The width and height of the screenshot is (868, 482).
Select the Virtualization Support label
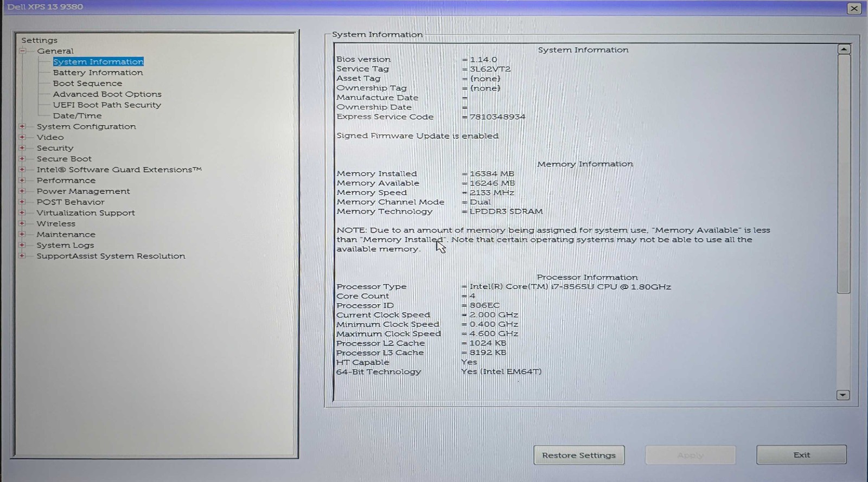86,213
